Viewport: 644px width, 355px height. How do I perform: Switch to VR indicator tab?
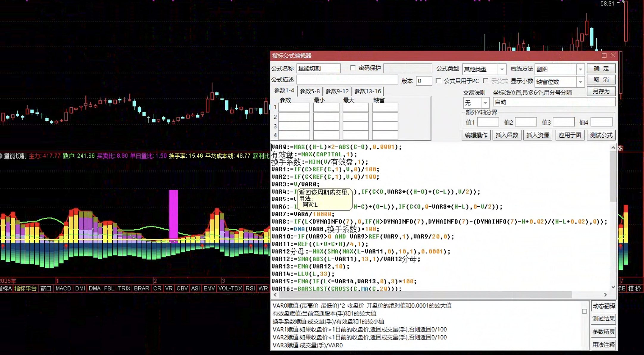pyautogui.click(x=169, y=288)
